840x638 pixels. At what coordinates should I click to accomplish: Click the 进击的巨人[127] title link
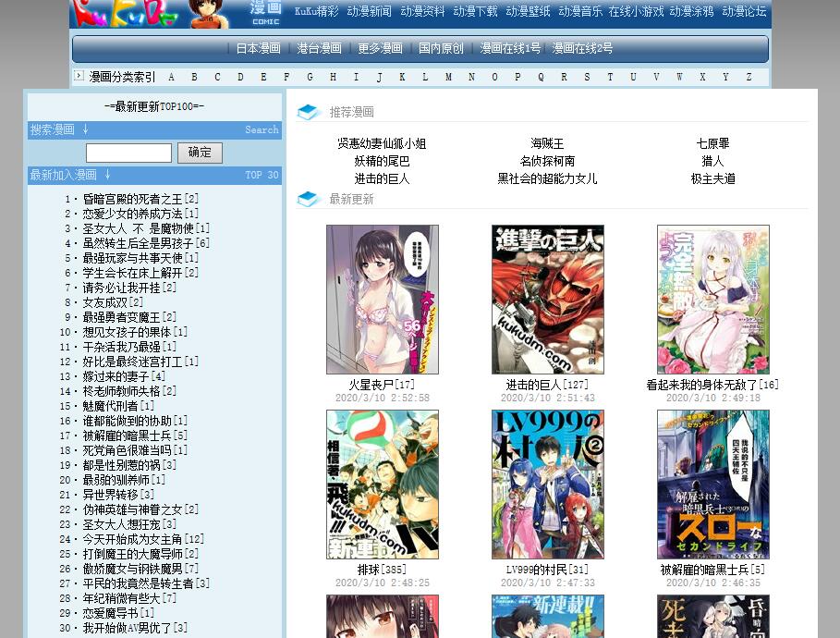point(547,385)
